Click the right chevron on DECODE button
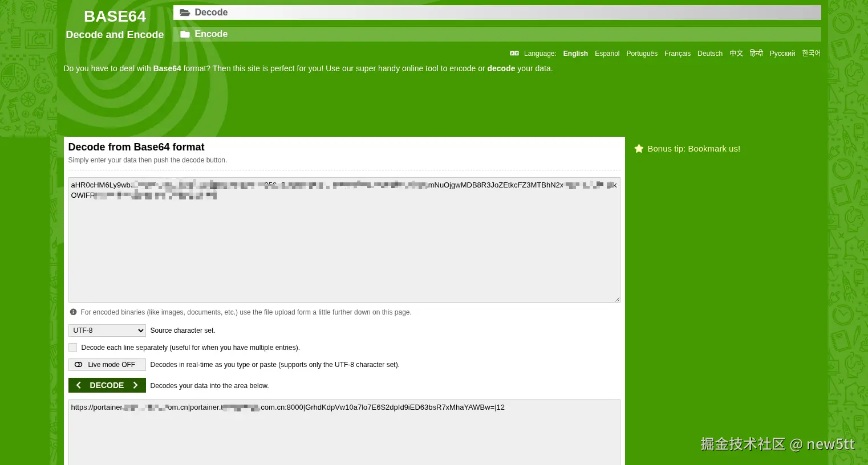The height and width of the screenshot is (465, 868). pyautogui.click(x=135, y=385)
